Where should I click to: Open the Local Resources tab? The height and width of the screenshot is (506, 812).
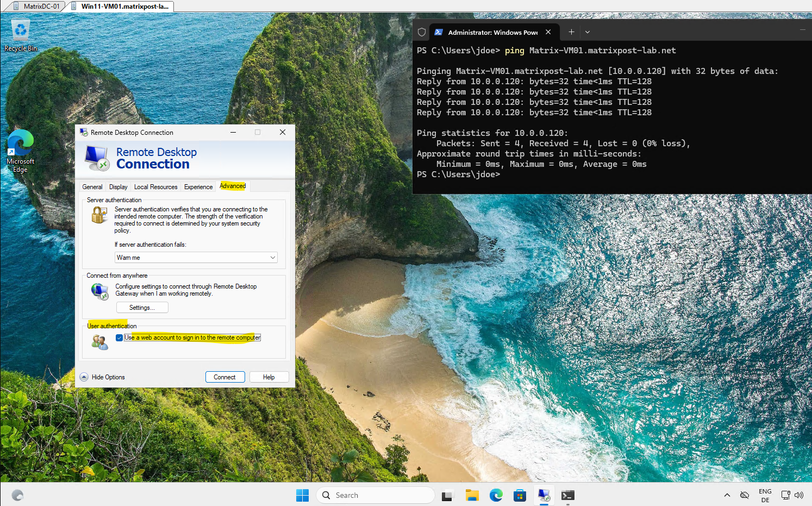155,187
